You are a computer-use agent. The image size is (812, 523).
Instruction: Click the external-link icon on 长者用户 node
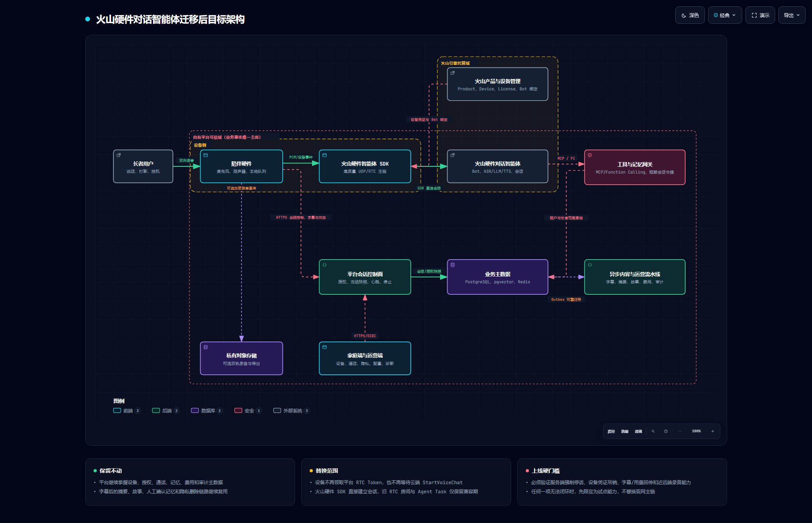click(119, 155)
